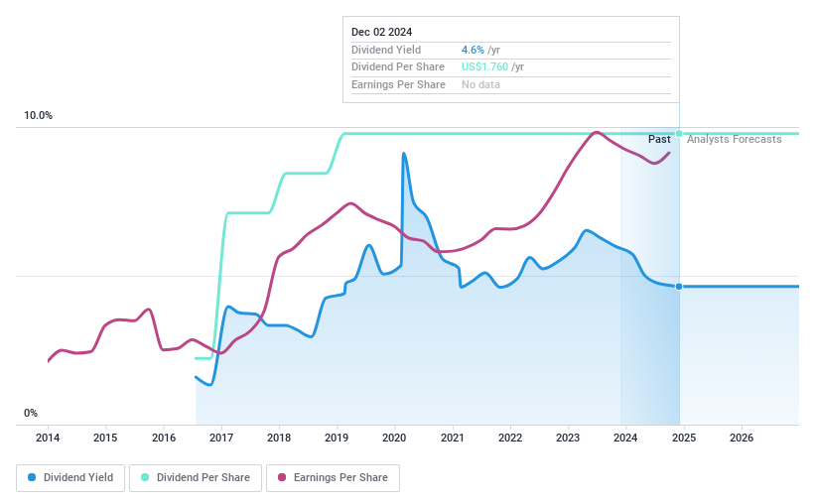Toggle the Dividend Per Share legend button
The image size is (815, 504).
[x=196, y=477]
